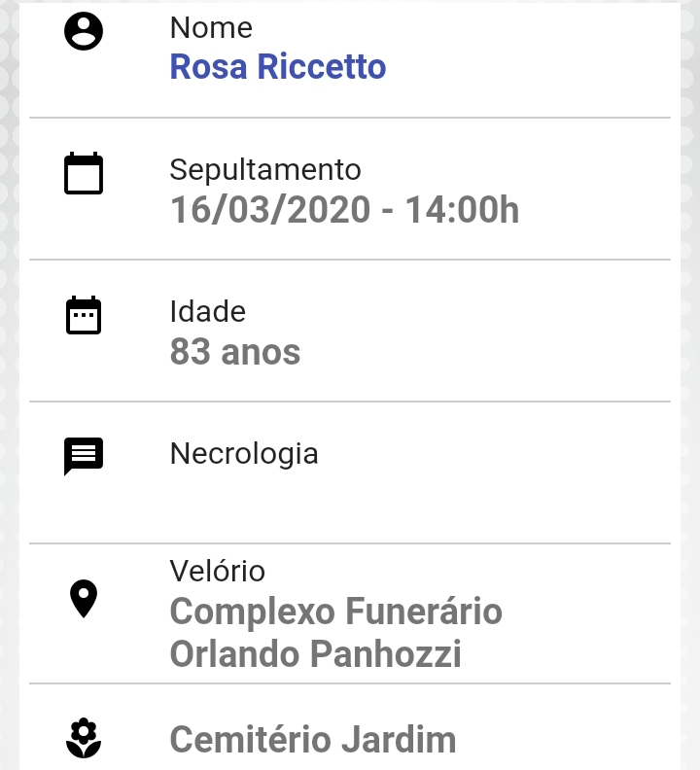Click the 83 anos age value
700x770 pixels.
[235, 352]
